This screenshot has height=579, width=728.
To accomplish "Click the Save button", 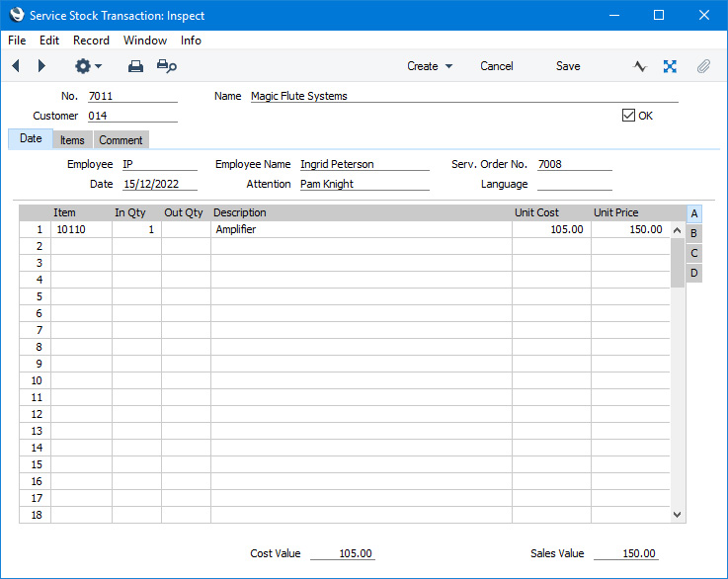I will coord(568,66).
